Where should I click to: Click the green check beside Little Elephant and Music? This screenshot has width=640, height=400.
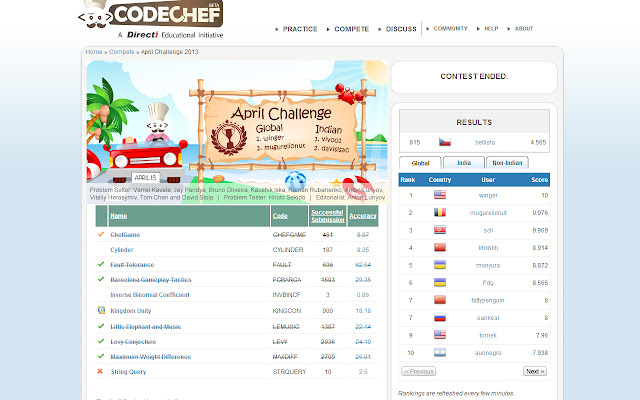tap(101, 326)
